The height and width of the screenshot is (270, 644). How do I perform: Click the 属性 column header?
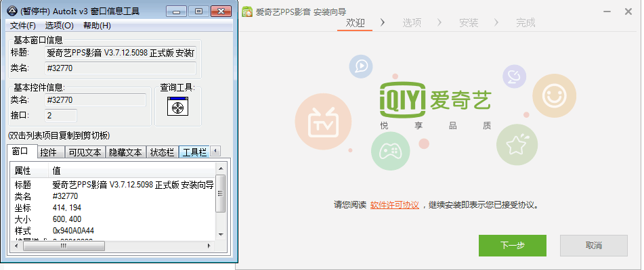pos(30,171)
